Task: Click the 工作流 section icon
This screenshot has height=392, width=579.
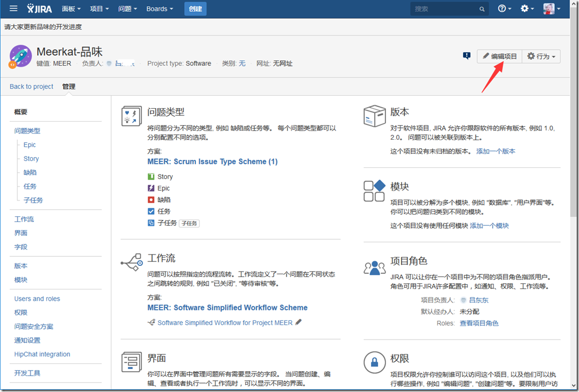Action: pos(132,262)
